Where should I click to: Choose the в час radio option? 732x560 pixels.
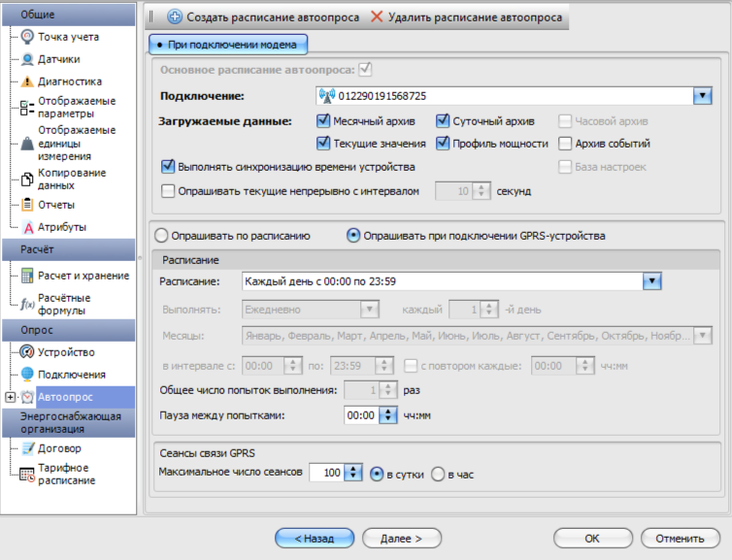[438, 474]
